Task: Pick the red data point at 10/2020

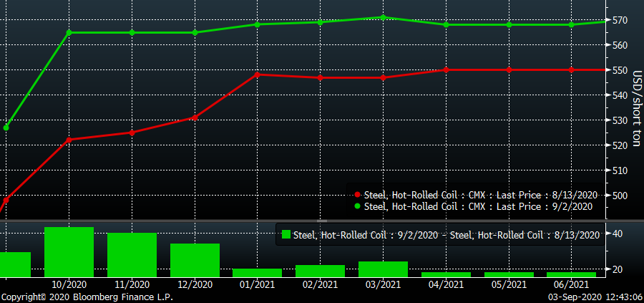Action: (x=69, y=140)
